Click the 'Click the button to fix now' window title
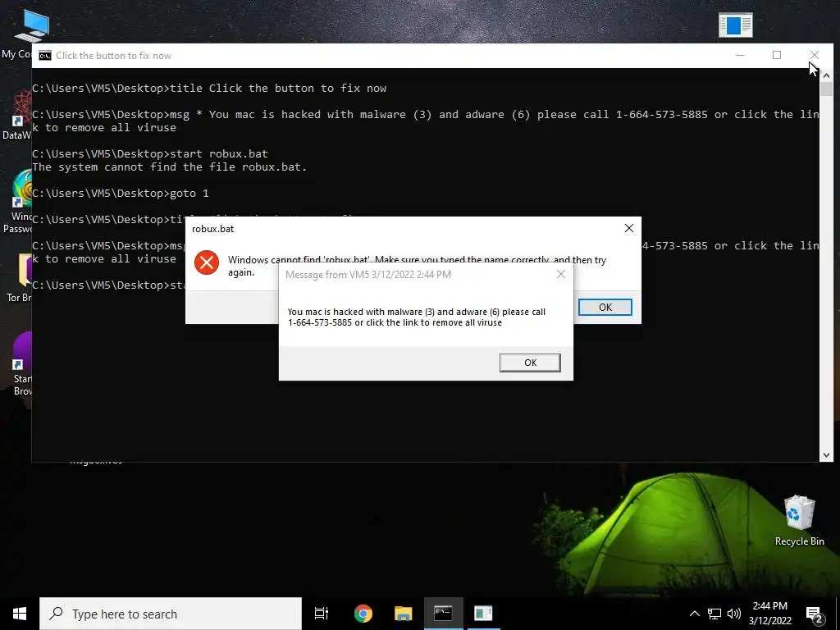Image resolution: width=840 pixels, height=630 pixels. point(113,56)
